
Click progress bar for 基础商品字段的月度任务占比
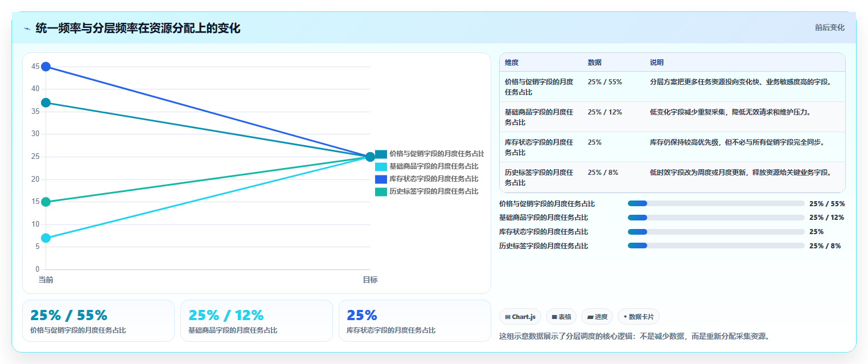[716, 218]
